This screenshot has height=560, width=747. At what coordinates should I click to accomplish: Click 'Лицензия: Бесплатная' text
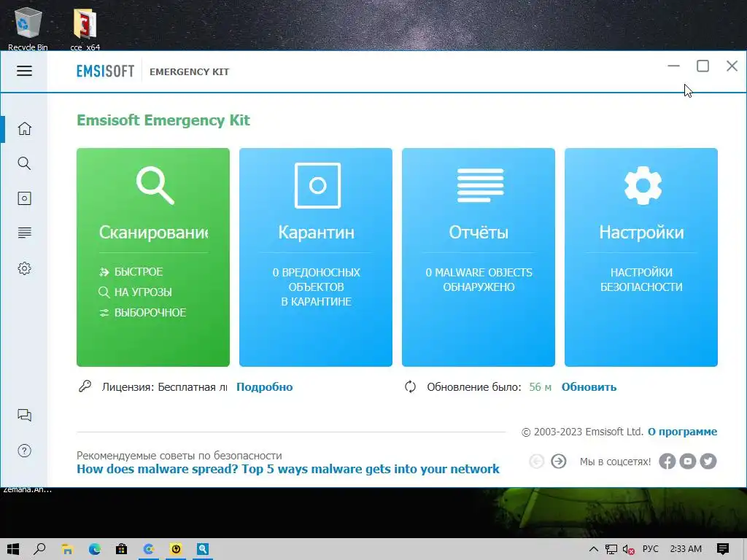[x=164, y=386]
